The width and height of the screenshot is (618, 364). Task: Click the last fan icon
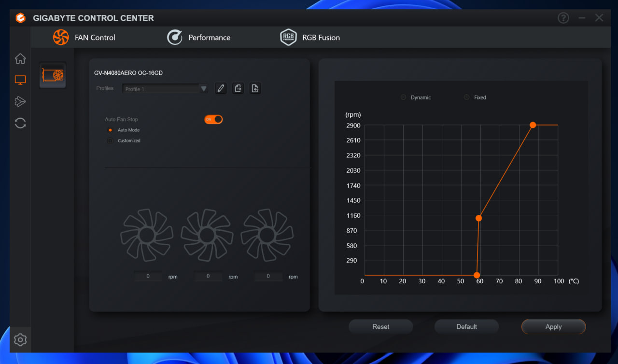[x=267, y=235]
